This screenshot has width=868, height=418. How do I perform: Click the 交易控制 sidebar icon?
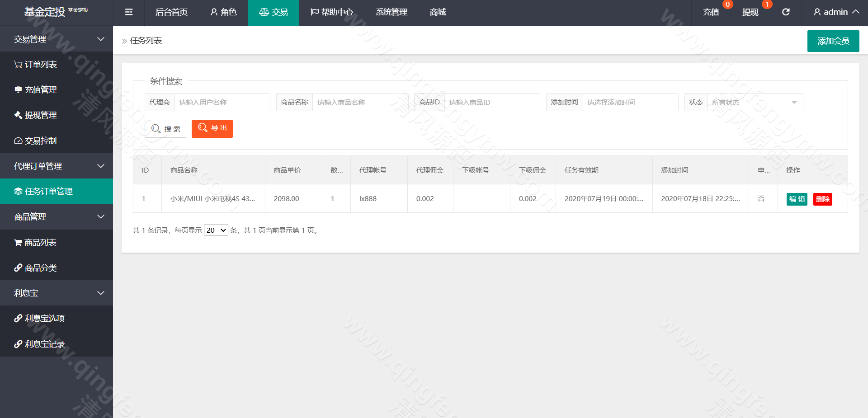coord(18,141)
